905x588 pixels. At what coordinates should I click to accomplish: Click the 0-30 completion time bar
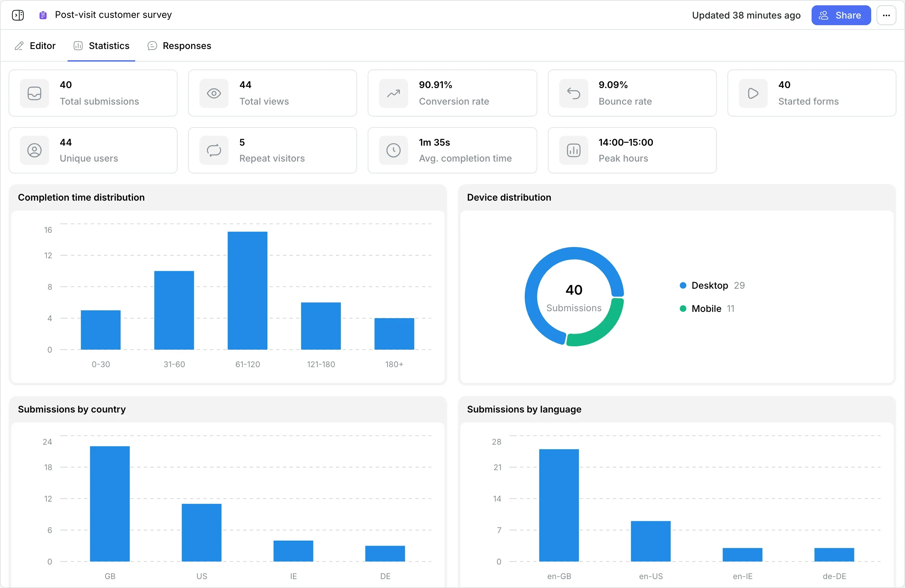pos(101,330)
